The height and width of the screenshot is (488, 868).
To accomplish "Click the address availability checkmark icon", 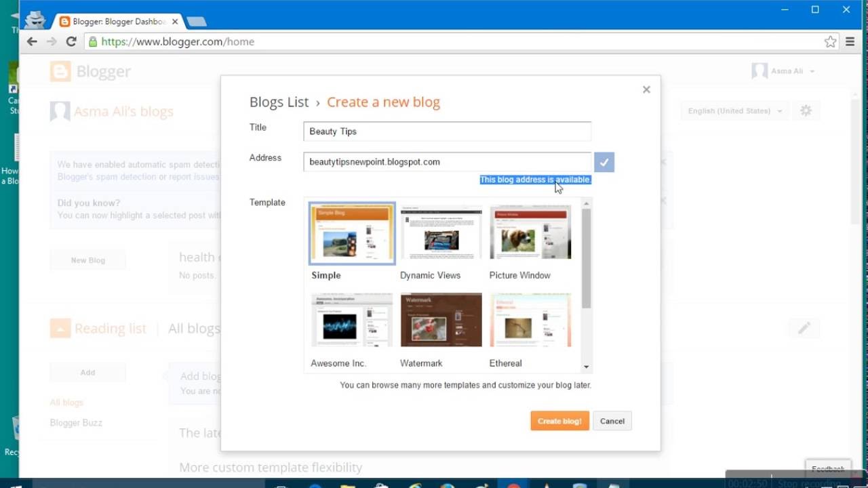I will pos(604,162).
